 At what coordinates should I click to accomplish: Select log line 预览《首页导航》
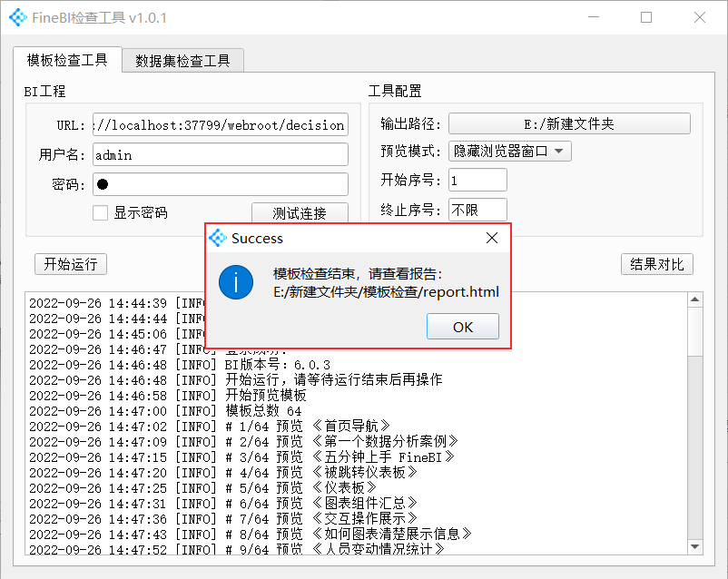point(210,427)
